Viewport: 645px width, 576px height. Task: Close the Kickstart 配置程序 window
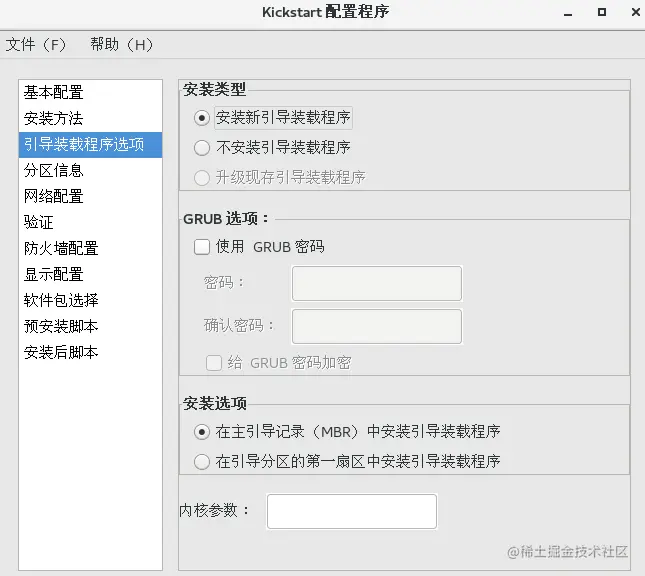[636, 12]
